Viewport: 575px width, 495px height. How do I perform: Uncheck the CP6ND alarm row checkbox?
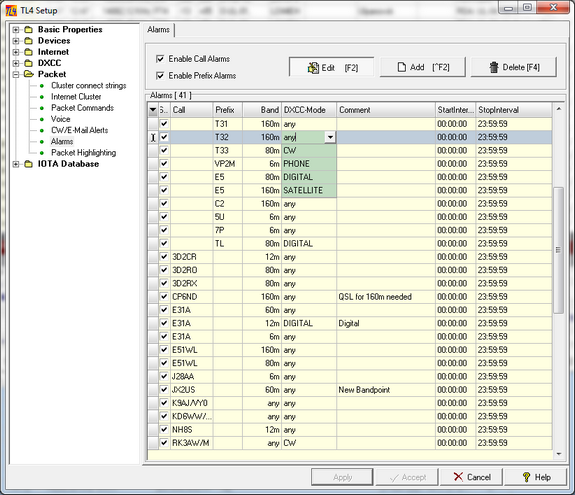pyautogui.click(x=164, y=296)
